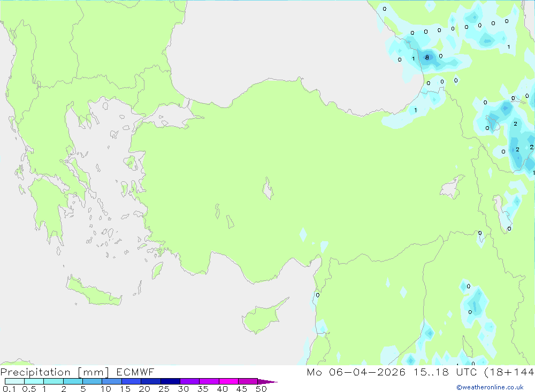Click the '15..18 UTC' time label
535x392 pixels.
click(x=445, y=372)
